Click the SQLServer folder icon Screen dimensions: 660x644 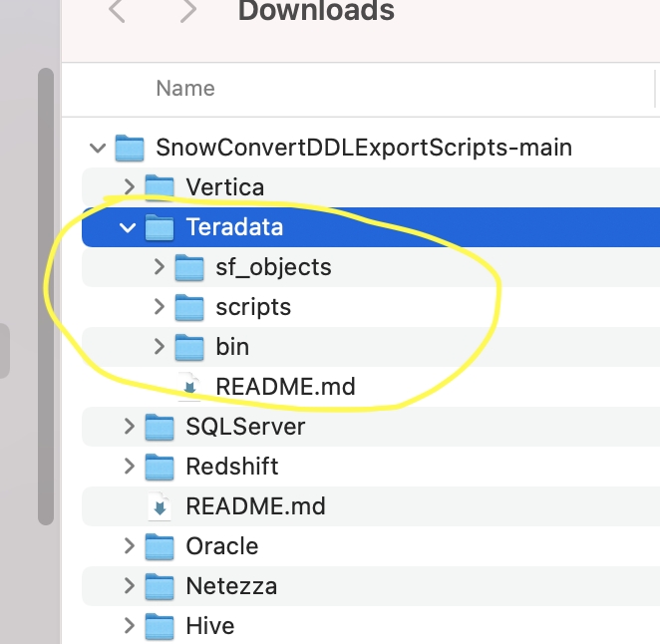click(x=160, y=427)
